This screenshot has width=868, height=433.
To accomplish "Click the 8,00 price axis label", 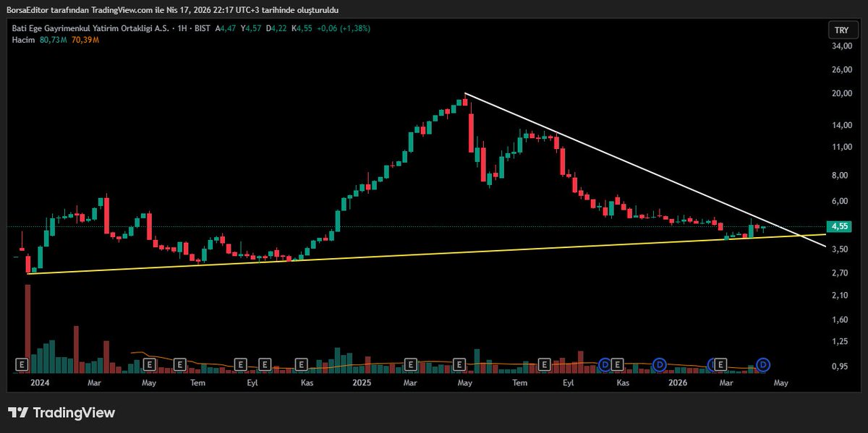I will click(841, 176).
